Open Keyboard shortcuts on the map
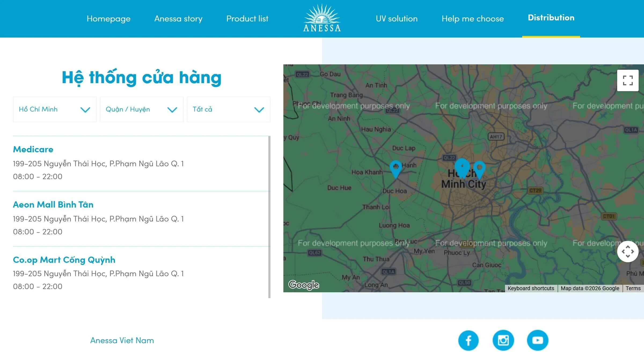 [531, 288]
